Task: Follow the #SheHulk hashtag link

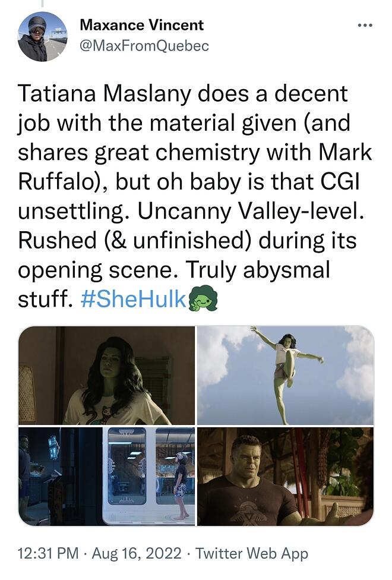Action: [x=133, y=299]
